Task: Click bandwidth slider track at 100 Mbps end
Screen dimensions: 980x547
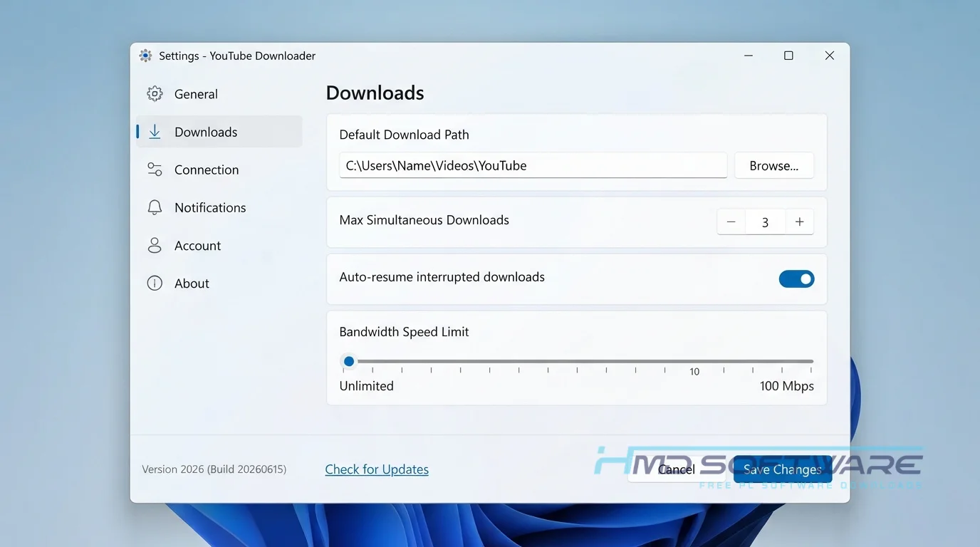Action: 810,361
